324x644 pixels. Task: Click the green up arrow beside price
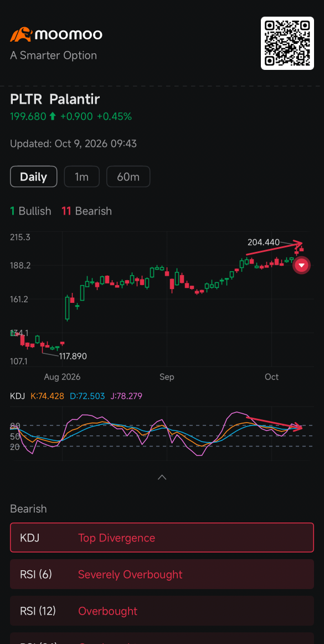pyautogui.click(x=53, y=116)
